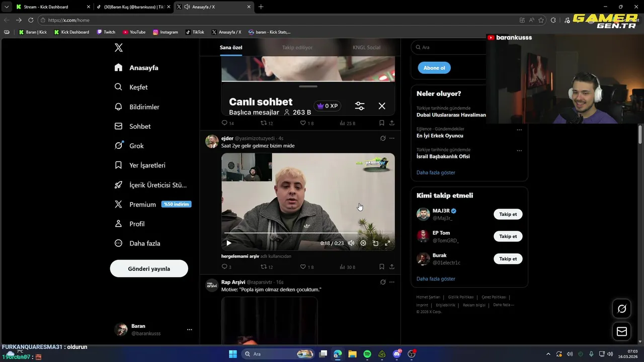This screenshot has height=362, width=644.
Task: Open Rap Arşivi profile avatar
Action: (212, 285)
